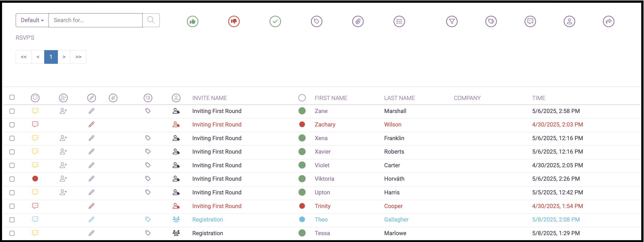The height and width of the screenshot is (242, 644).
Task: Click the pencil edit column header icon
Action: coord(92,98)
